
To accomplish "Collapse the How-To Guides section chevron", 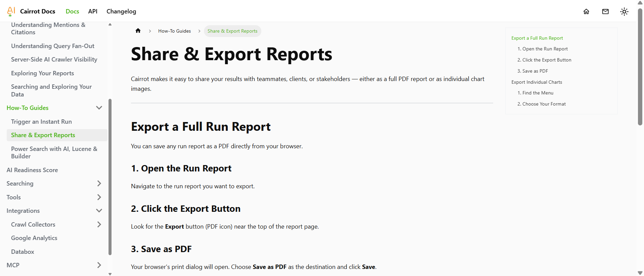I will (x=99, y=108).
